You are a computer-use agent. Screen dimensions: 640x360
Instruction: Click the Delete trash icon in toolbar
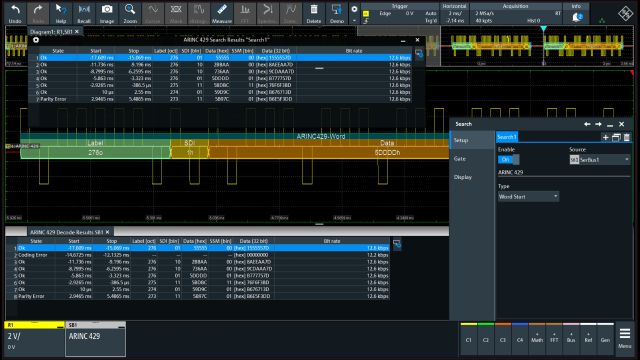313,13
